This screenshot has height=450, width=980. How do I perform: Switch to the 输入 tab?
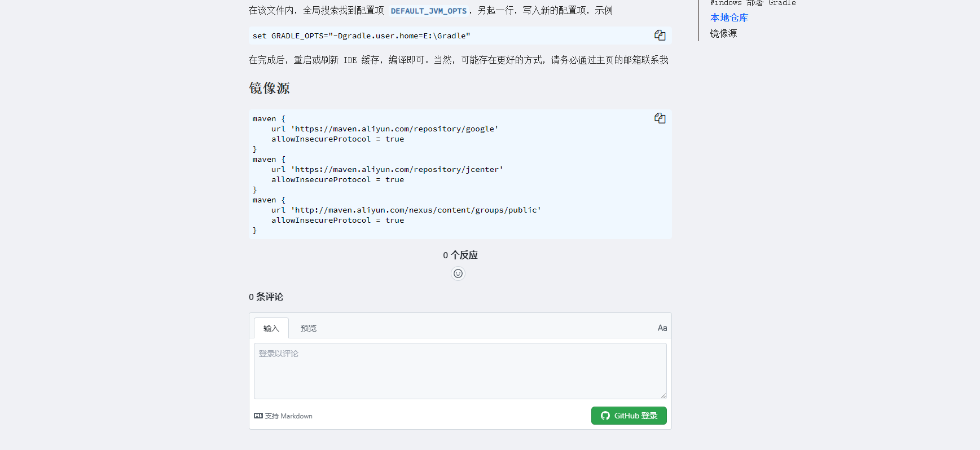(x=271, y=328)
